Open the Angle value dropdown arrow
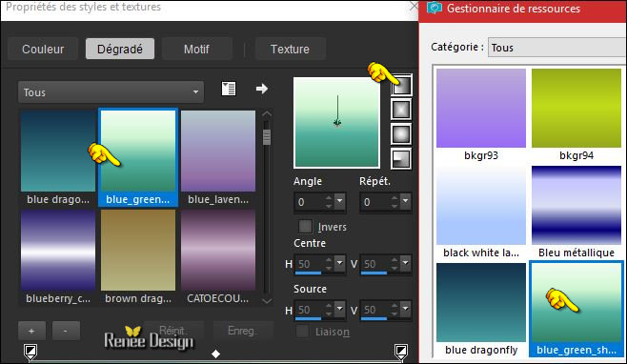Screen dimensions: 627x364 (339, 201)
